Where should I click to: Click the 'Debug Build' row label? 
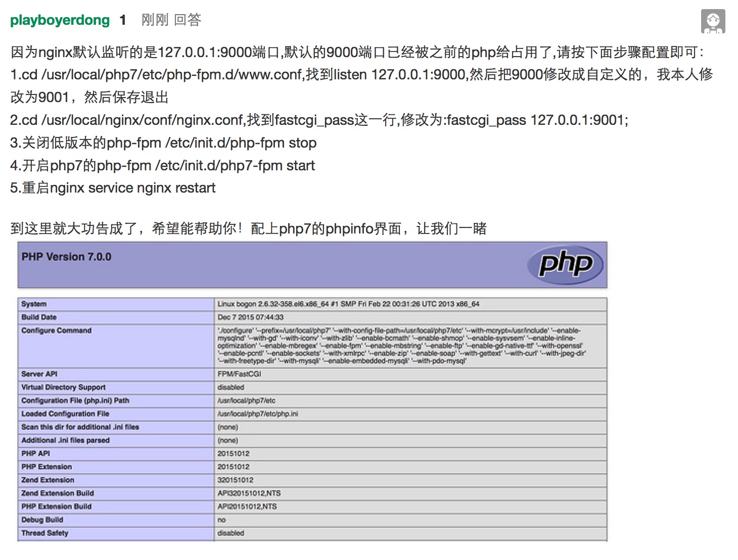(42, 519)
